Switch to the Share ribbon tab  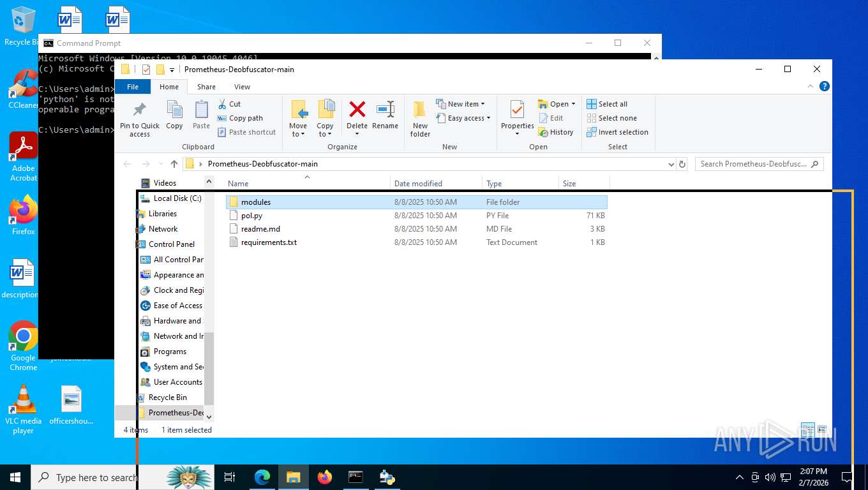click(206, 87)
